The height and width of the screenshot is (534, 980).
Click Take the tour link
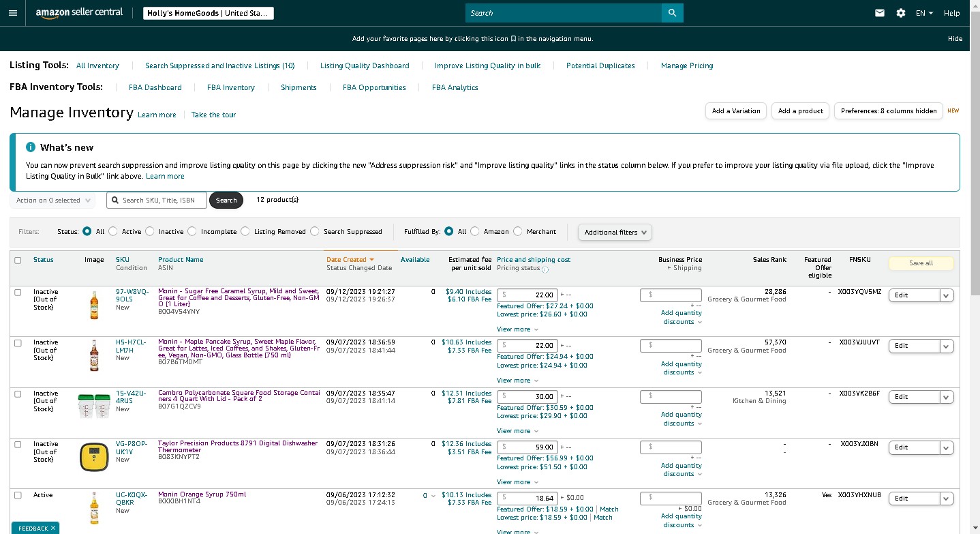(213, 115)
